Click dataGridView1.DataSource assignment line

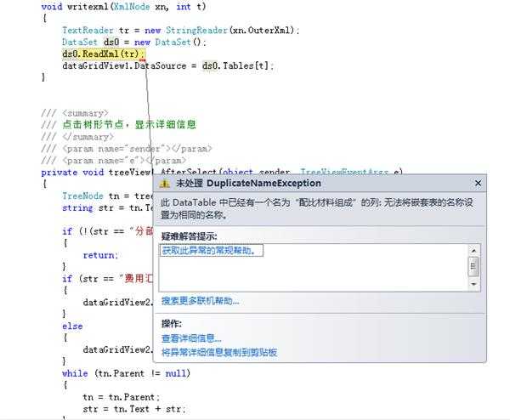coord(167,65)
